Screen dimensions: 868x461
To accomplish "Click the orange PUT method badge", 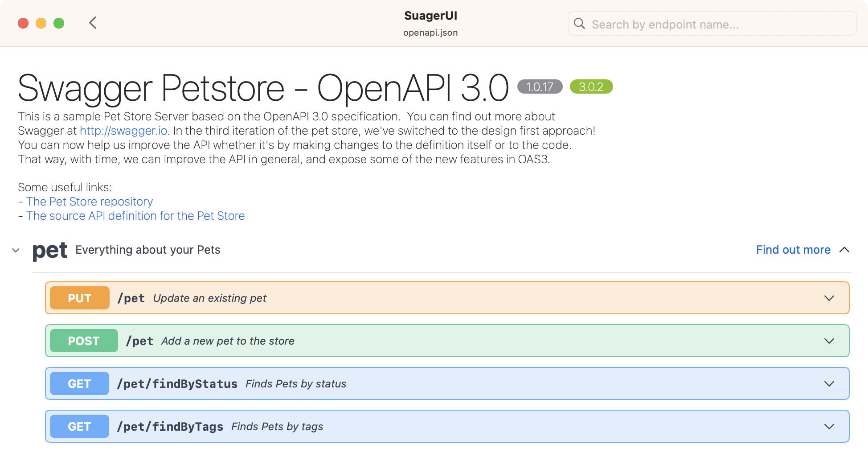I will click(80, 298).
